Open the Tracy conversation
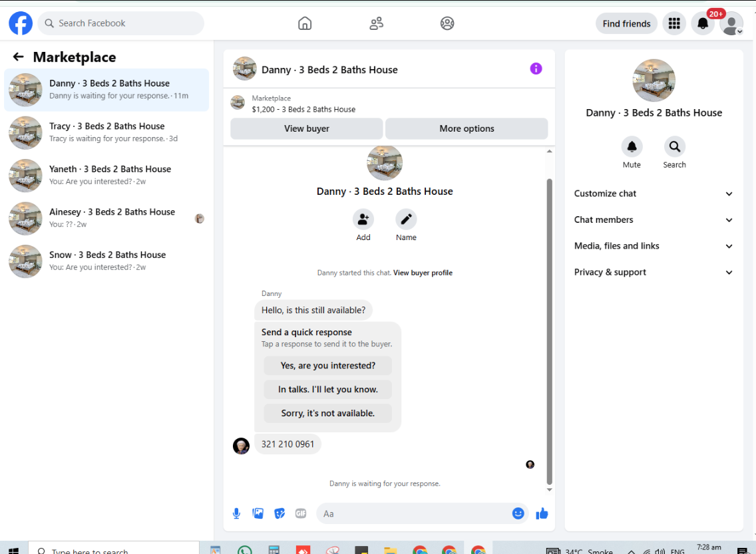 pos(106,132)
